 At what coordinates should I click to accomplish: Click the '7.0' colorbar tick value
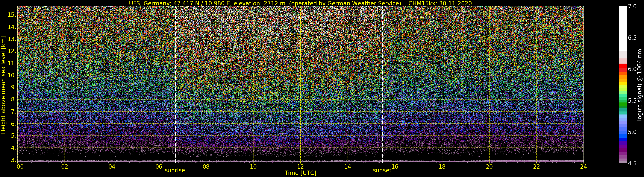(x=632, y=6)
